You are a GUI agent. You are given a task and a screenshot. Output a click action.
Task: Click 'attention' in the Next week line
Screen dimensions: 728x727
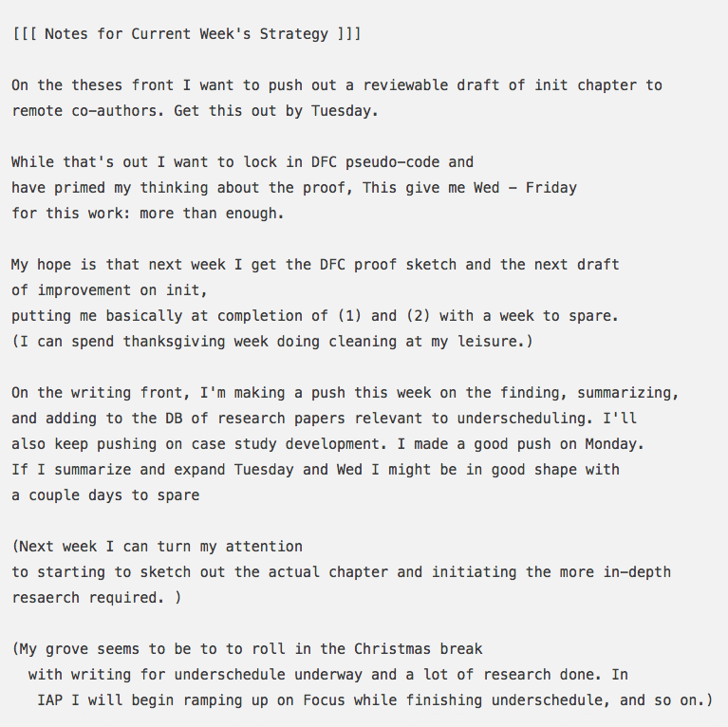coord(264,547)
